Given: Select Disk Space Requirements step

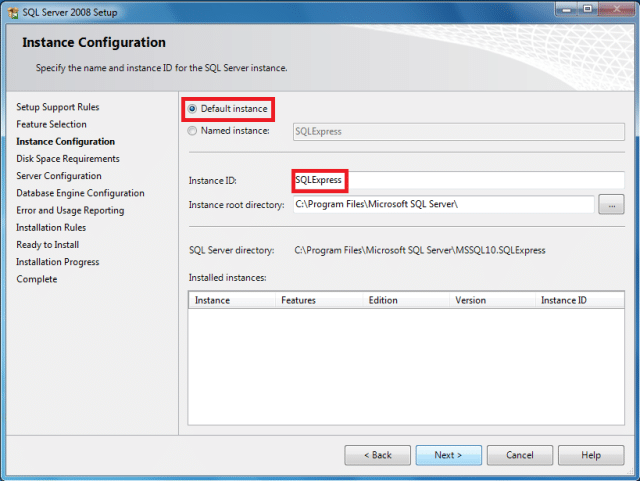Looking at the screenshot, I should [x=68, y=159].
